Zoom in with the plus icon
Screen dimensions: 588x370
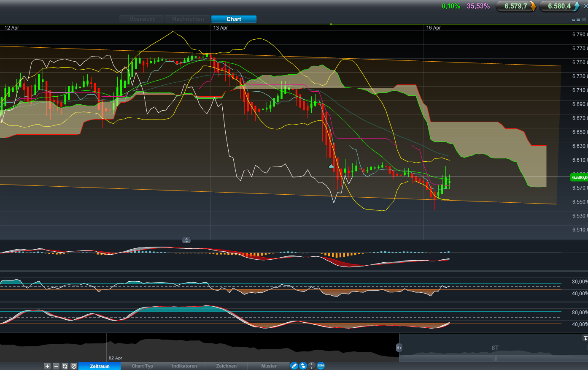tap(47, 366)
